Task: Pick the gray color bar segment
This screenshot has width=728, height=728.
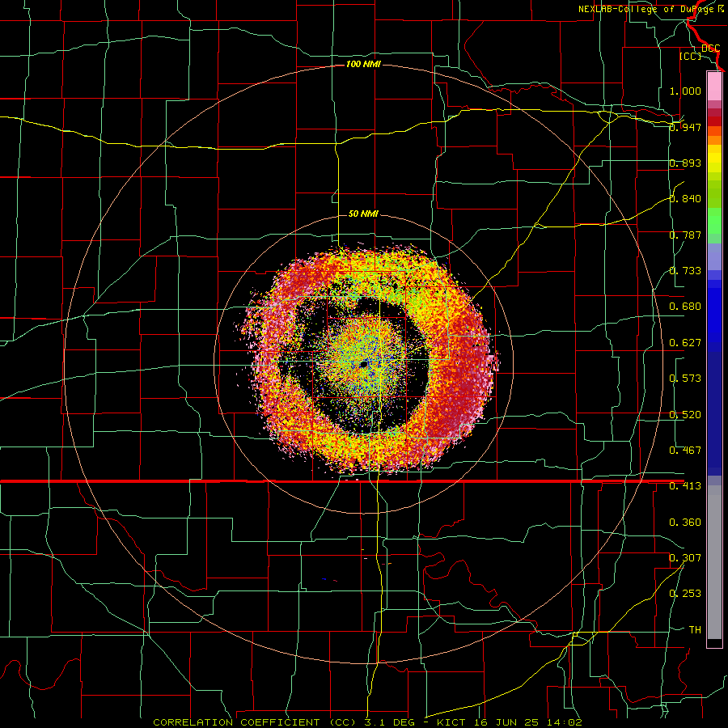Action: (714, 562)
